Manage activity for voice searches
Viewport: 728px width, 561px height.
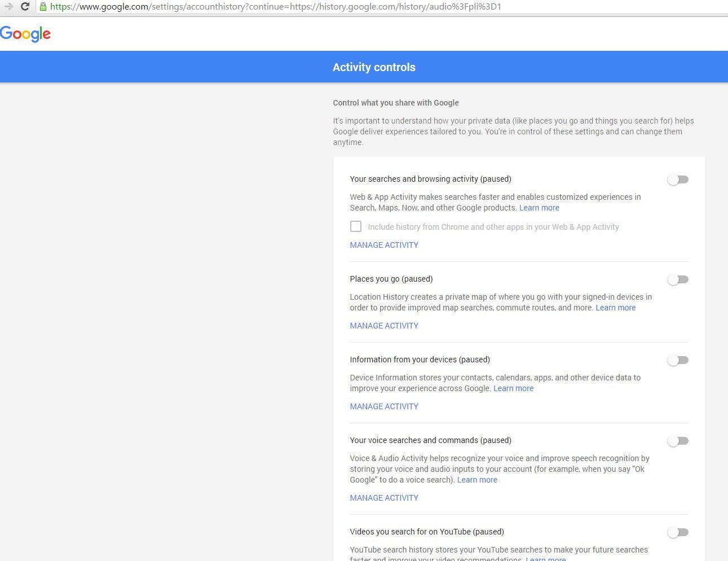pyautogui.click(x=384, y=498)
